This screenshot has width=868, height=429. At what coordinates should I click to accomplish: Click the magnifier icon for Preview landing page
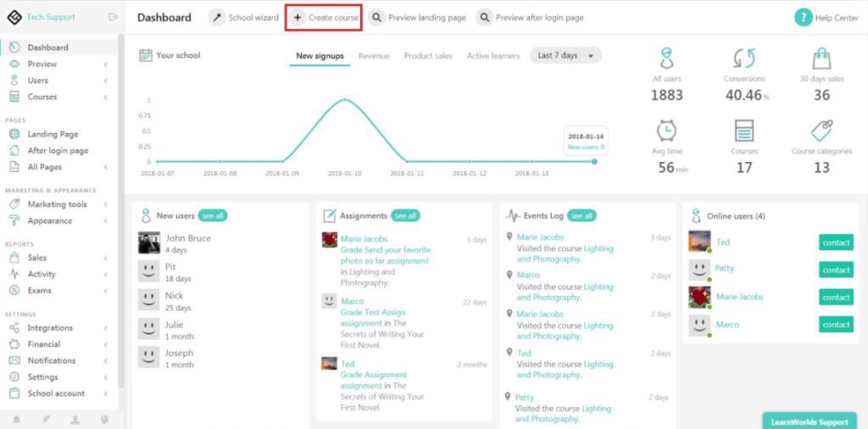376,18
